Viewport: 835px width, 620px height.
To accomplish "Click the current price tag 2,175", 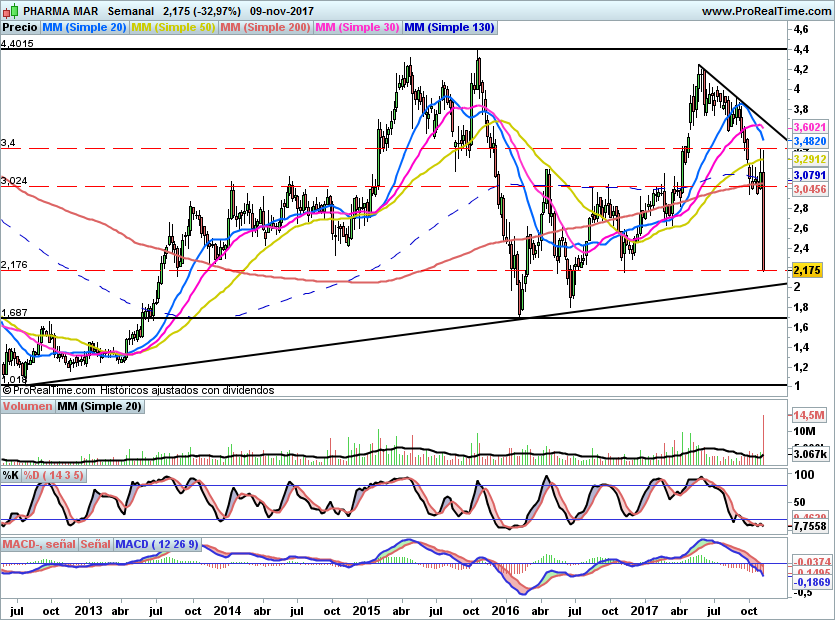I will click(805, 270).
